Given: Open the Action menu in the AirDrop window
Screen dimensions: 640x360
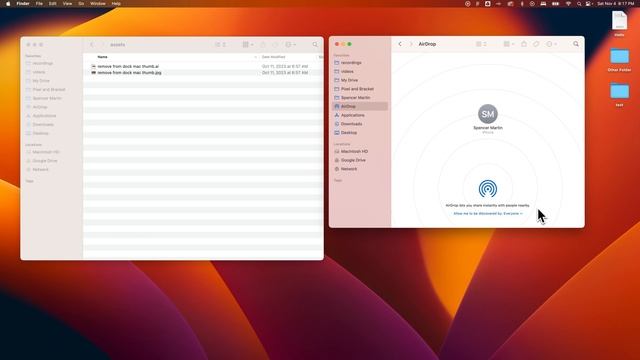Looking at the screenshot, I should pos(551,44).
